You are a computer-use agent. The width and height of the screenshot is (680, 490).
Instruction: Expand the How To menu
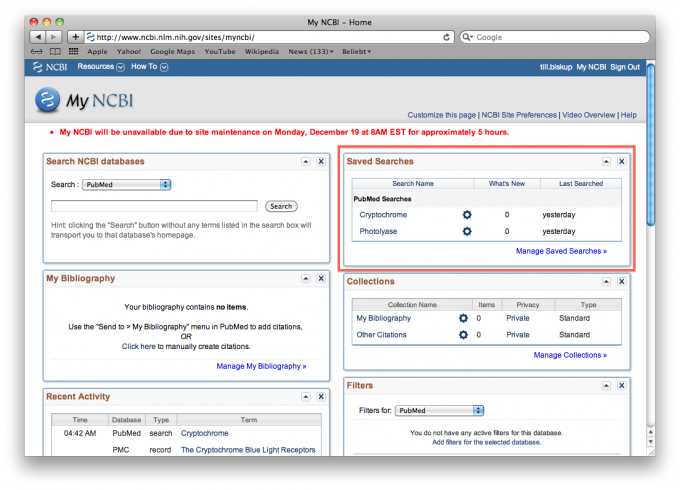[x=149, y=67]
